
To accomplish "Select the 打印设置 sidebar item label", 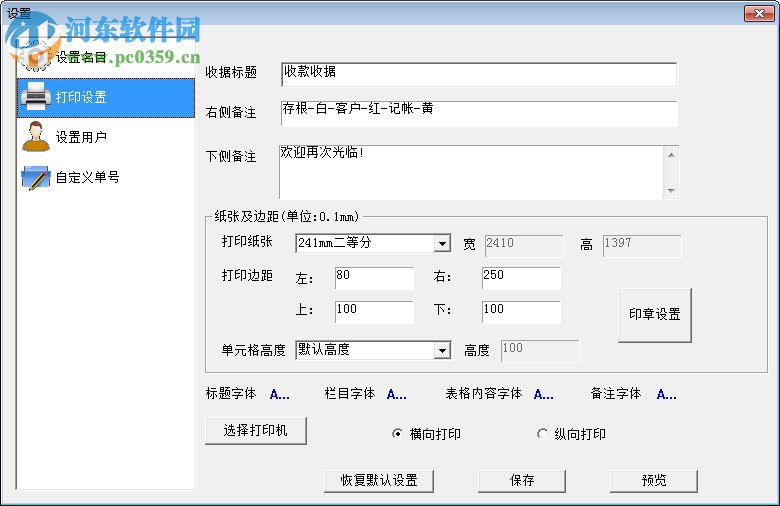I will click(x=81, y=97).
